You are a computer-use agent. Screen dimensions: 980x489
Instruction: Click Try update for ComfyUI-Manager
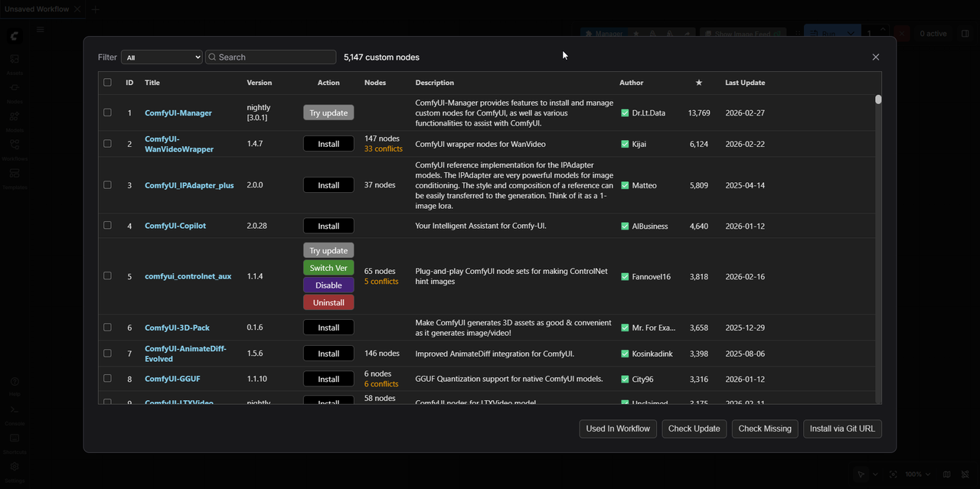click(x=328, y=112)
